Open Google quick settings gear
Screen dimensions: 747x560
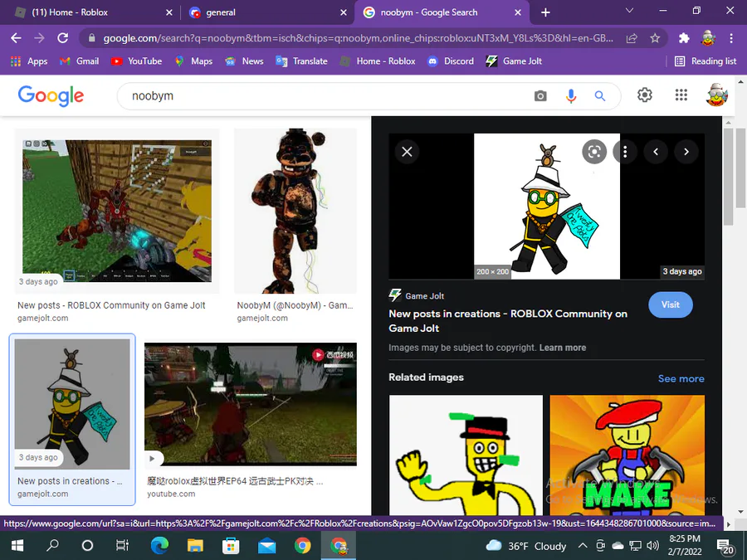(x=645, y=95)
